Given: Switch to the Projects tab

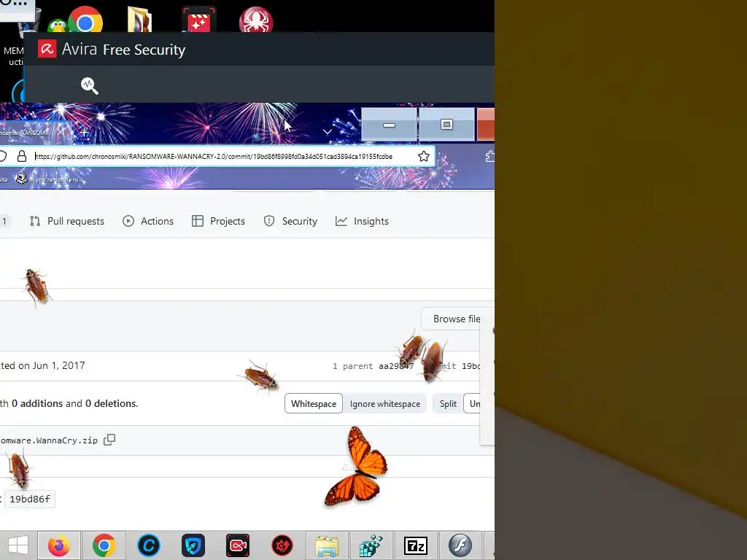Looking at the screenshot, I should click(218, 221).
